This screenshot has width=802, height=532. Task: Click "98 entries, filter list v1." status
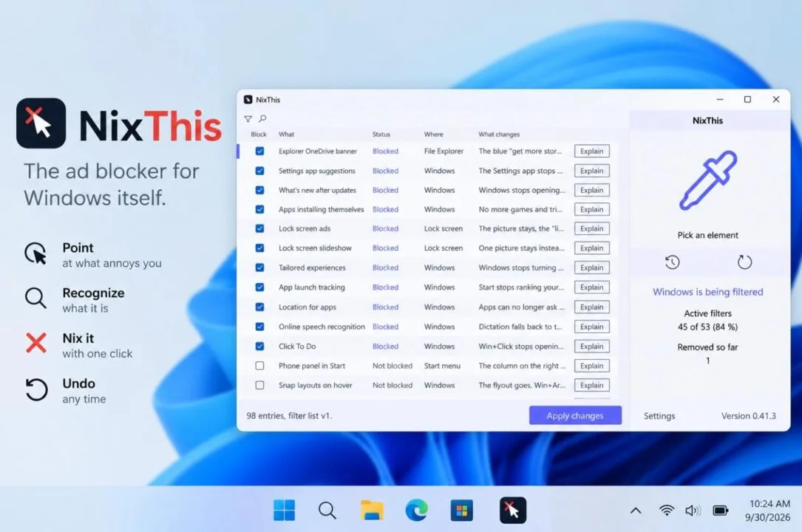pyautogui.click(x=289, y=416)
